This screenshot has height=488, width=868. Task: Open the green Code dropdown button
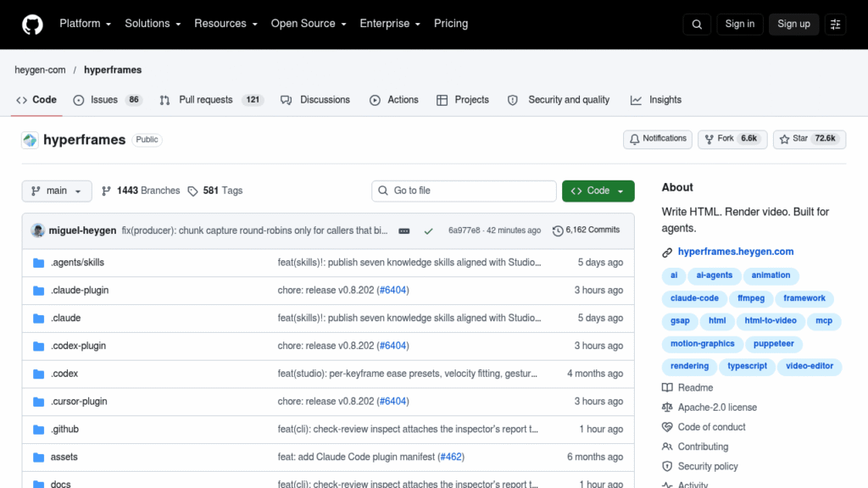pyautogui.click(x=598, y=191)
